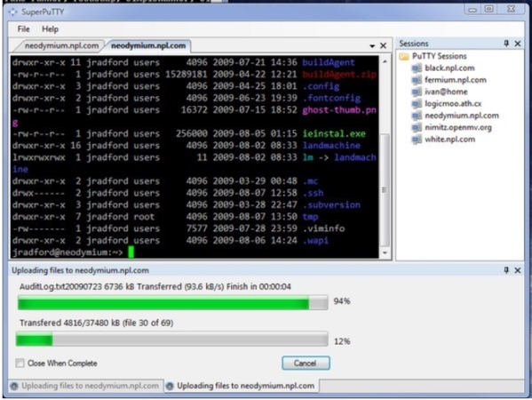Click the 94% AuditLog file progress bar
This screenshot has width=532, height=400.
pyautogui.click(x=172, y=302)
